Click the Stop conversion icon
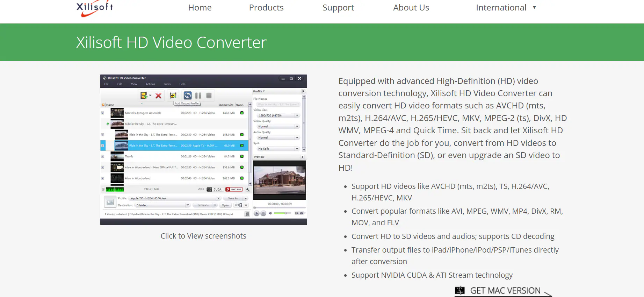 (x=209, y=96)
